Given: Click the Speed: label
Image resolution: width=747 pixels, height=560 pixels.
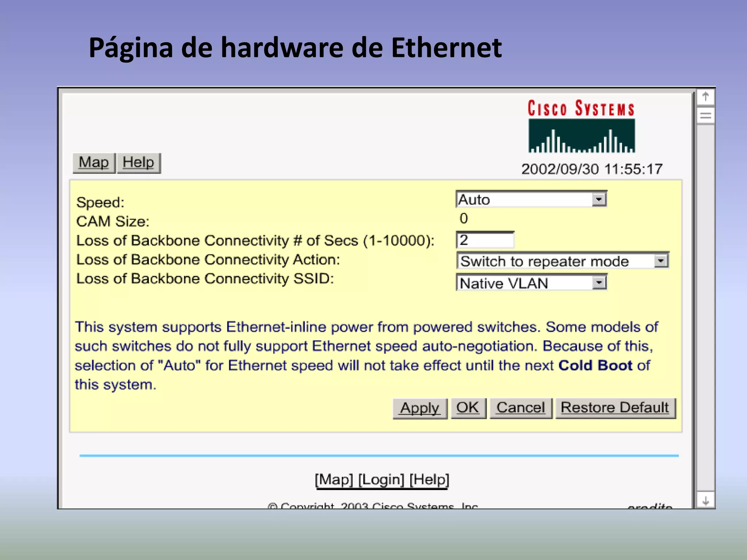Looking at the screenshot, I should coord(101,203).
